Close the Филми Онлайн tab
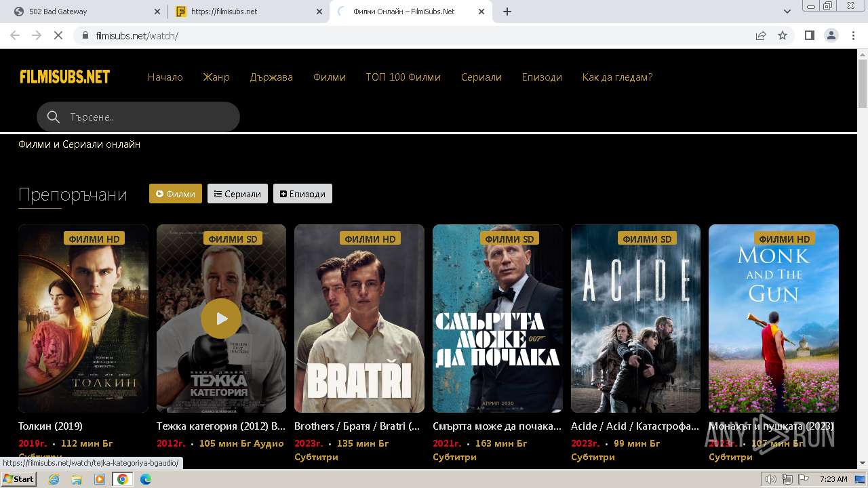This screenshot has width=868, height=488. [x=481, y=12]
